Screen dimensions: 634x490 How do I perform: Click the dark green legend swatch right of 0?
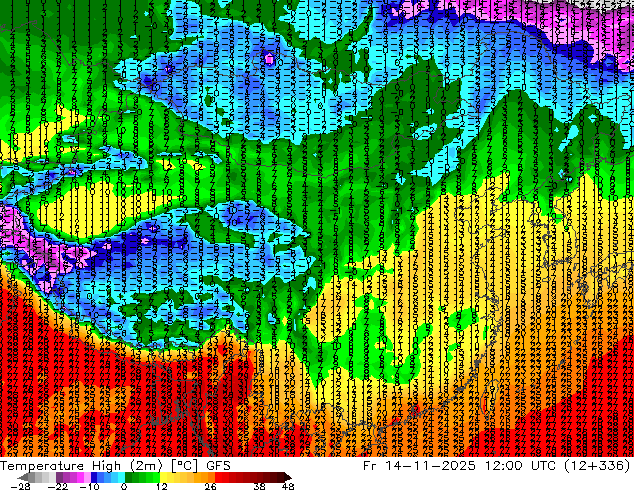click(128, 477)
